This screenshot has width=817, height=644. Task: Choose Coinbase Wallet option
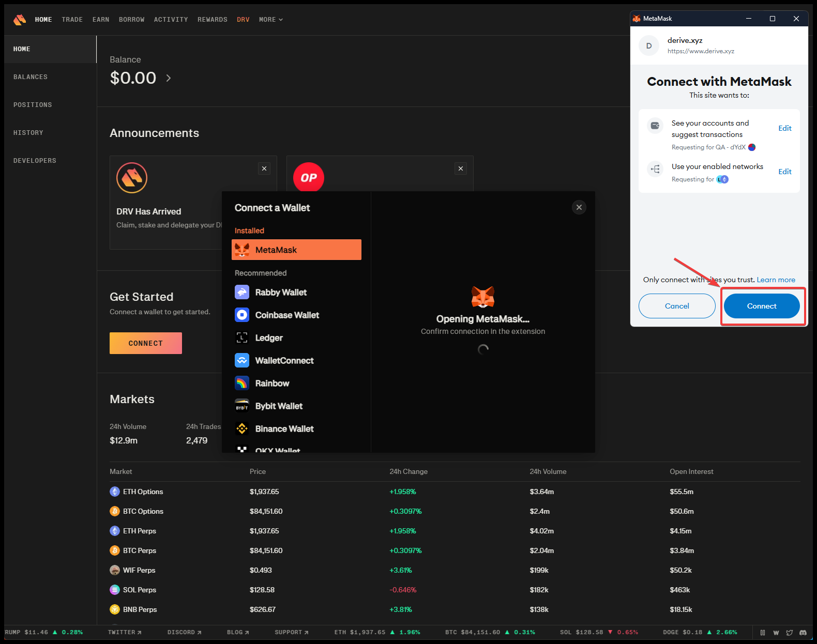point(287,315)
